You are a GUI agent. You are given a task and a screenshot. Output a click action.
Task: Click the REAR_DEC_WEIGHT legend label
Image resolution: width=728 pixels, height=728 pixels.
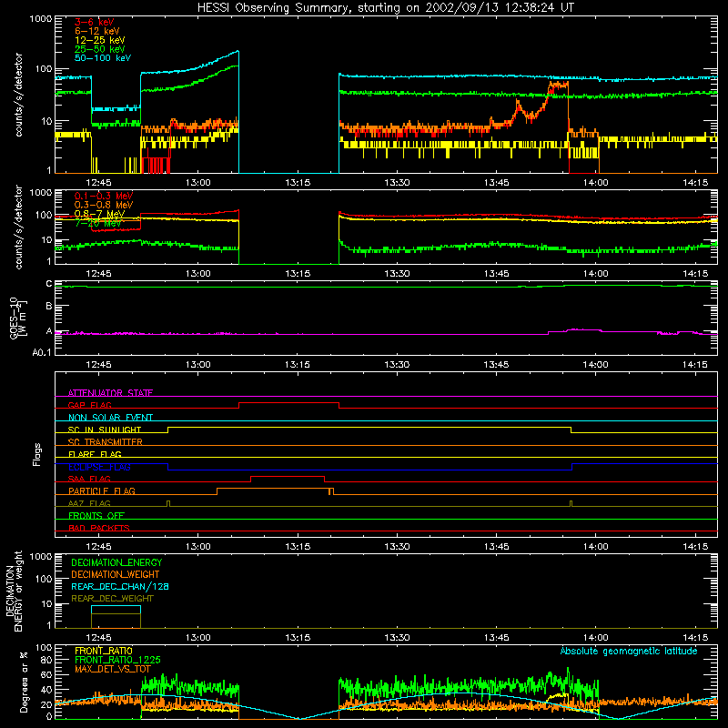pyautogui.click(x=112, y=599)
